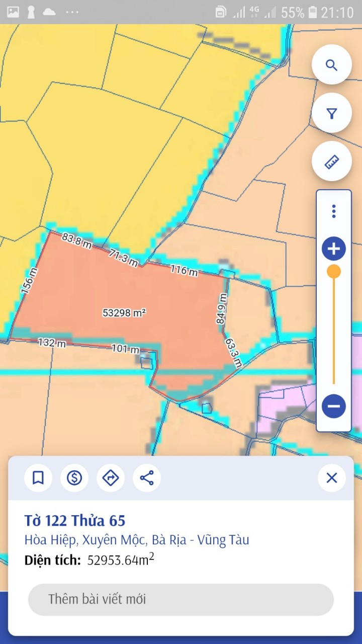Click the orange zoom slider handle

334,272
